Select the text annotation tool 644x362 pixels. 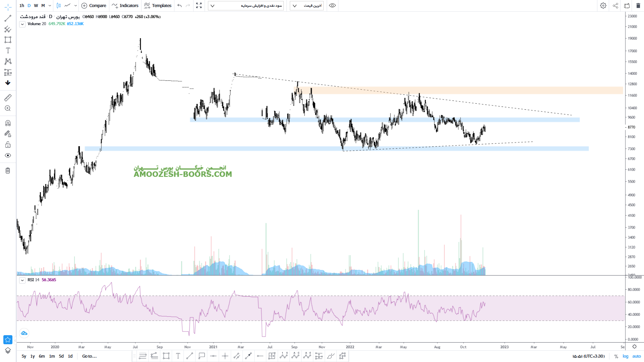click(8, 51)
